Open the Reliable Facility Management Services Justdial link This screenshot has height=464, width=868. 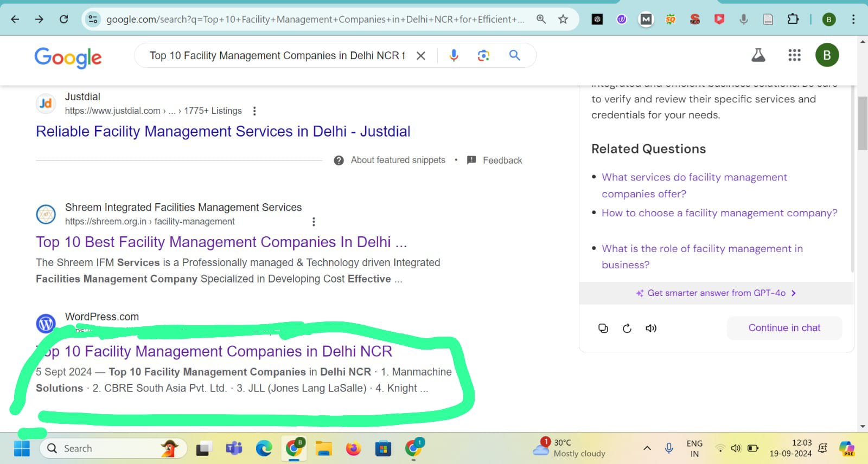[x=223, y=132]
